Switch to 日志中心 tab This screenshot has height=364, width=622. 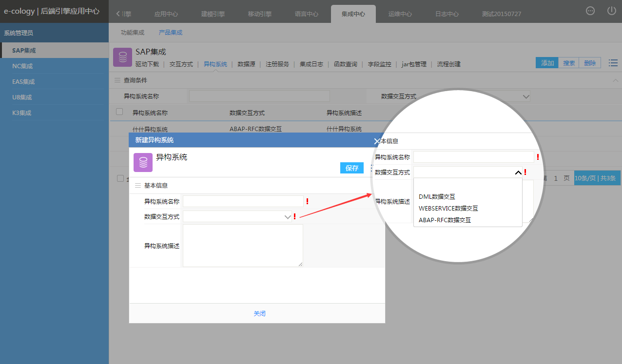[447, 14]
